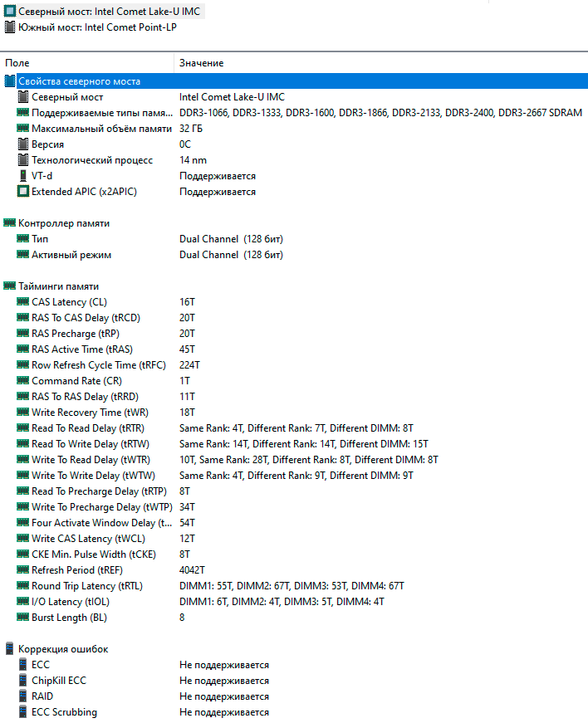
Task: Click the icon beside Свойства северного моста
Action: point(10,81)
